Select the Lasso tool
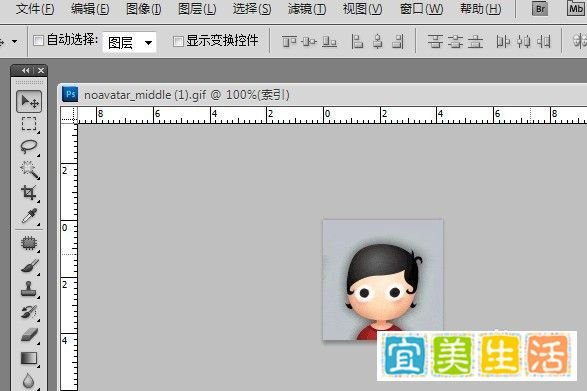 coord(29,147)
